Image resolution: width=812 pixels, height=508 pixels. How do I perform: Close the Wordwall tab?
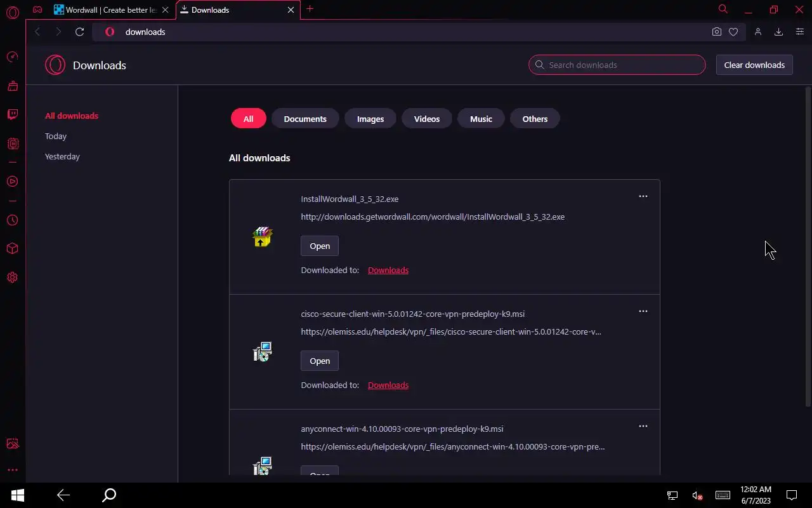coord(165,10)
